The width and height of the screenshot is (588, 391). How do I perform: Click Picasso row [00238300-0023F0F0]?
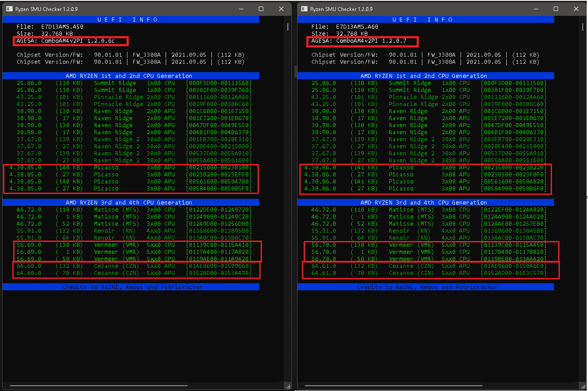click(426, 175)
